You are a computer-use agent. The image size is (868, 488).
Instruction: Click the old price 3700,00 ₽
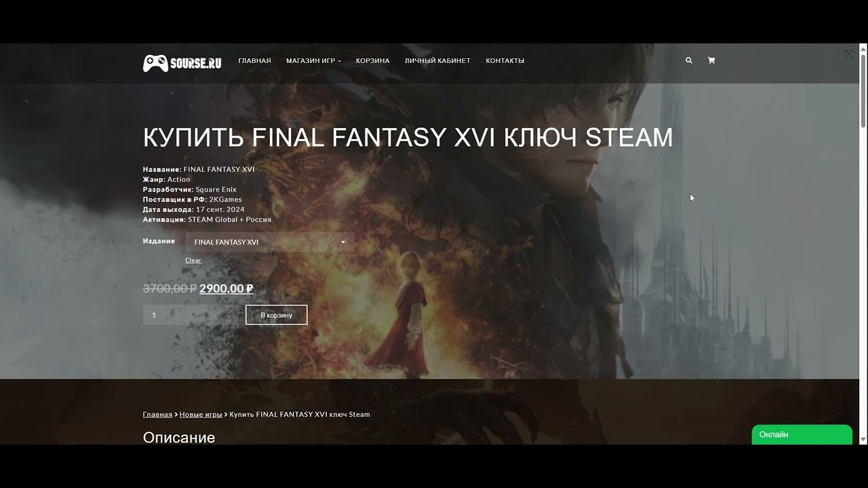tap(170, 289)
